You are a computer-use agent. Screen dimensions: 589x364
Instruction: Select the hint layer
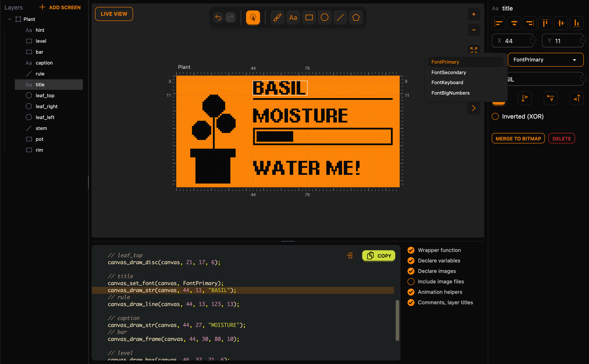point(49,30)
